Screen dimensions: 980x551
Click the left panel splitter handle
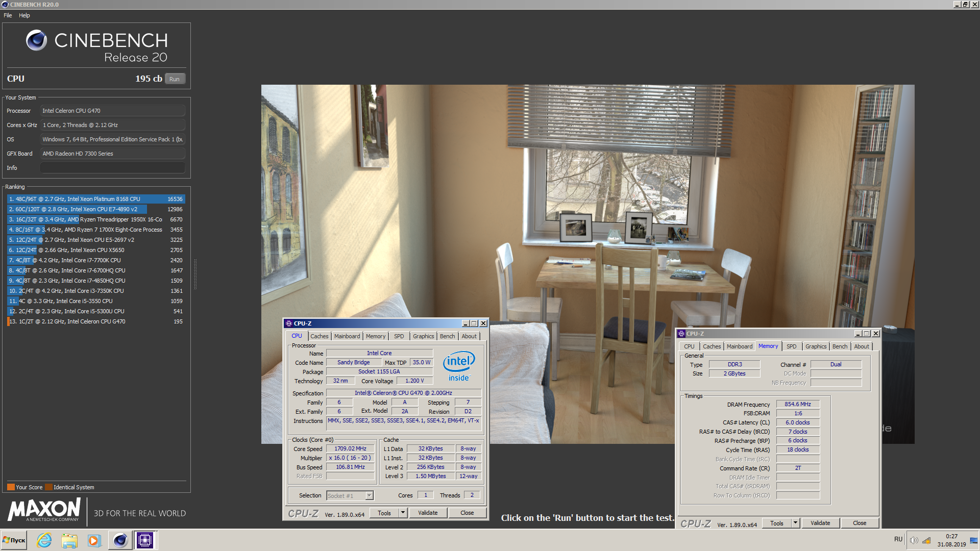[x=195, y=274]
